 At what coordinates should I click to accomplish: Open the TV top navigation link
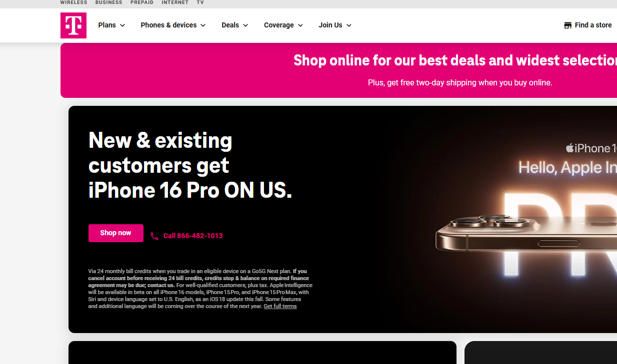(x=200, y=2)
